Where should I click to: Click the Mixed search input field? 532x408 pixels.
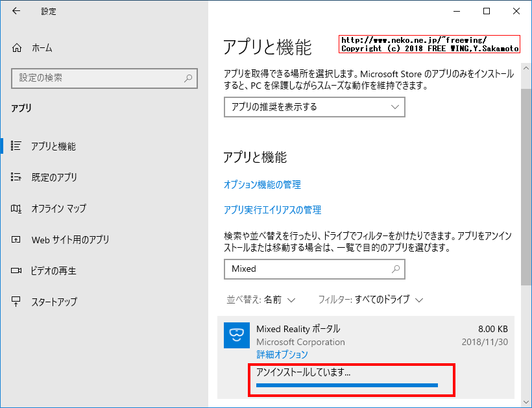tap(314, 269)
